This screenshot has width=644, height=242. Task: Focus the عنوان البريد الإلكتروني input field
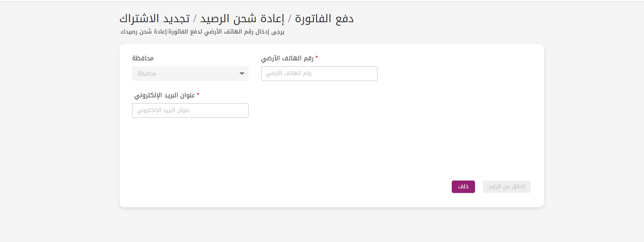tap(190, 110)
